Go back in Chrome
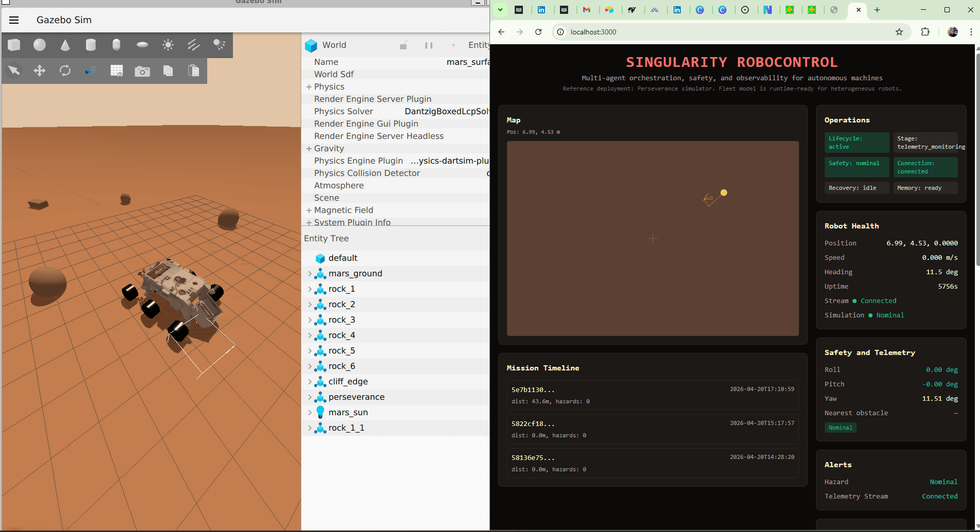This screenshot has width=980, height=532. tap(501, 32)
